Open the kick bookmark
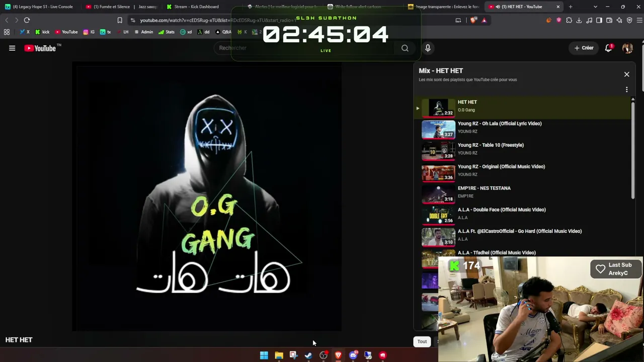Screen dimensions: 644x362 coord(42,32)
